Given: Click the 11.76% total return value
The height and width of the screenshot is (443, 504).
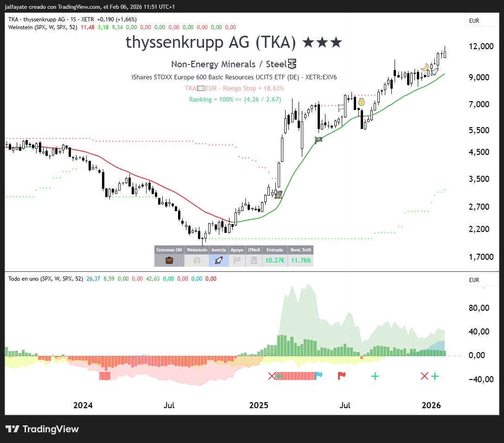Looking at the screenshot, I should click(301, 260).
